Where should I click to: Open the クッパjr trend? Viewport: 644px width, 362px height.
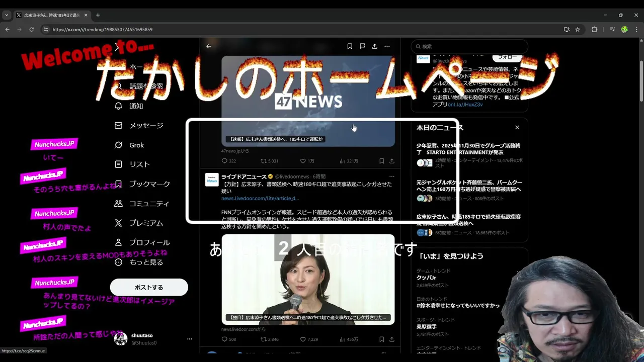click(x=469, y=278)
